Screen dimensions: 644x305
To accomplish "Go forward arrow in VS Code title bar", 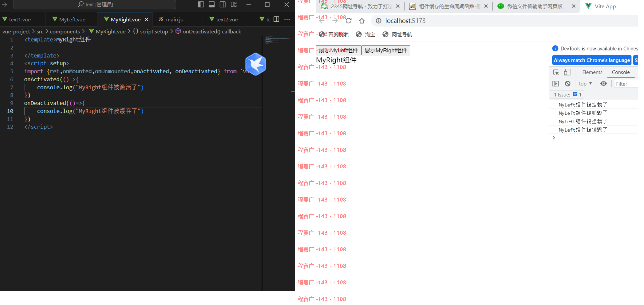I will click(x=5, y=5).
